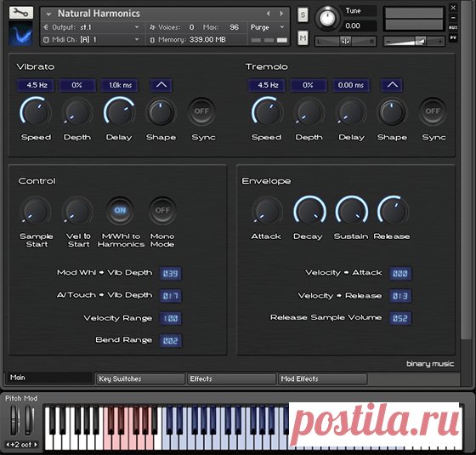Click the Tune value 0.00 field
This screenshot has width=476, height=455.
pos(359,26)
